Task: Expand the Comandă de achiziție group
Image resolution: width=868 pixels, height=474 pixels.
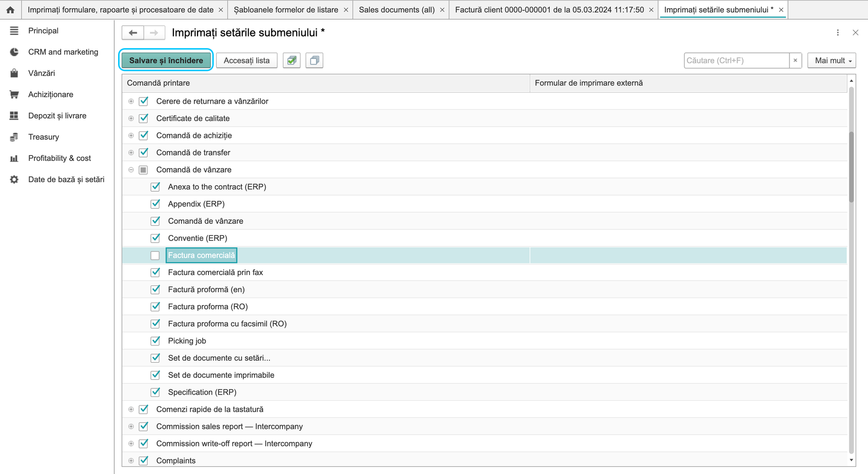Action: pyautogui.click(x=131, y=136)
